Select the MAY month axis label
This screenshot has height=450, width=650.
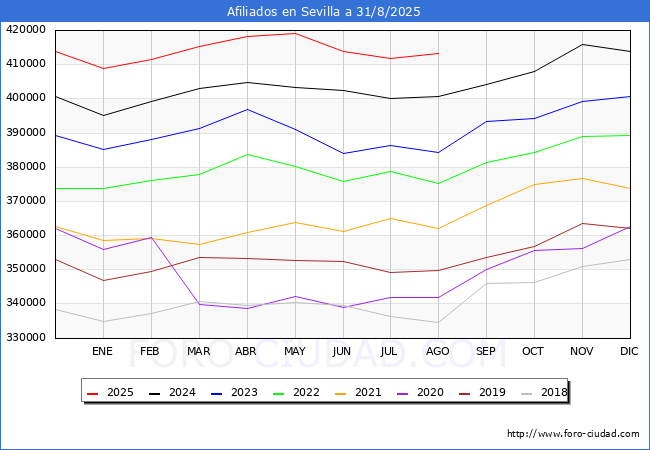(x=294, y=352)
